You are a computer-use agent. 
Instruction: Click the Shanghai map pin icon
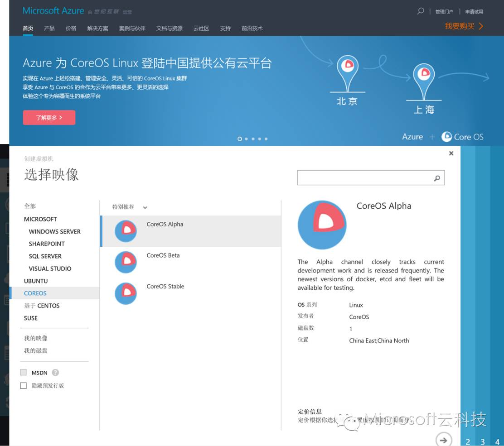click(424, 82)
